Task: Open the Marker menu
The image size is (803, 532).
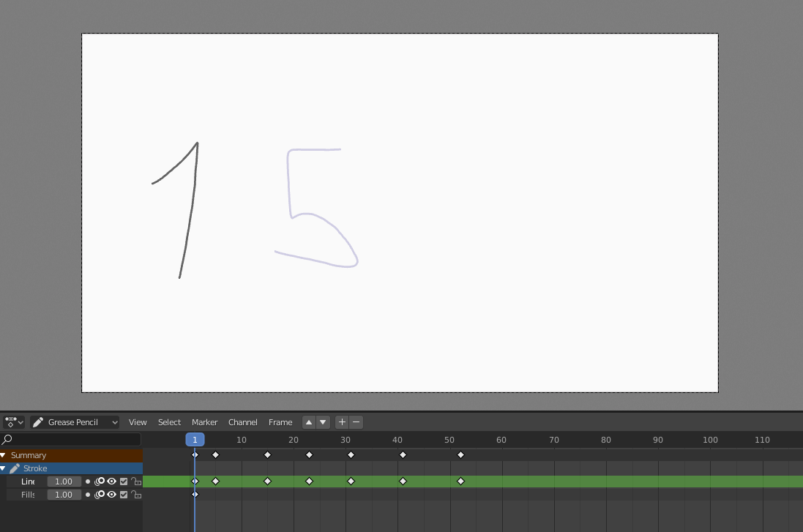Action: tap(205, 422)
